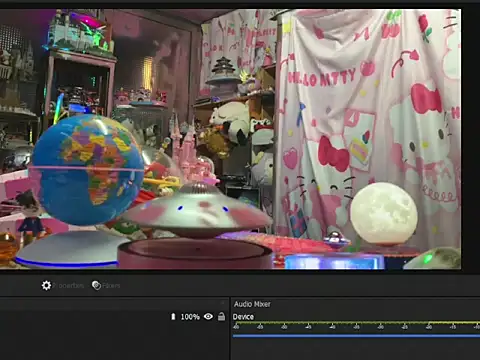Click the floating globe in the preview
Viewport: 480px width, 360px height.
click(x=87, y=169)
